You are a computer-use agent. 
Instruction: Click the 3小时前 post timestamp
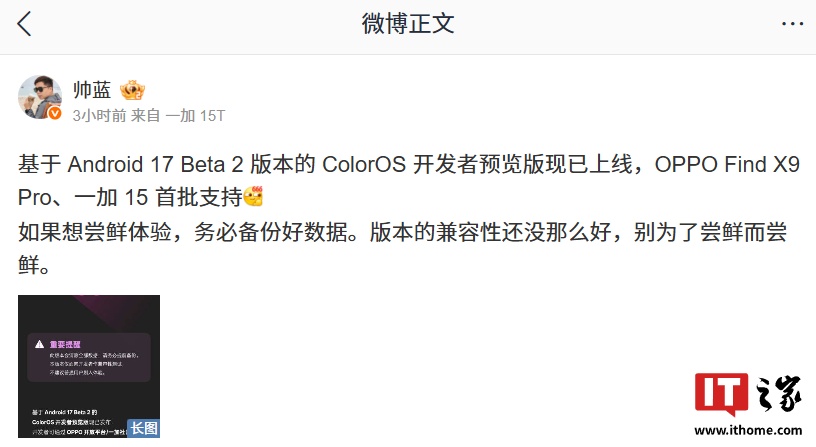[x=100, y=116]
